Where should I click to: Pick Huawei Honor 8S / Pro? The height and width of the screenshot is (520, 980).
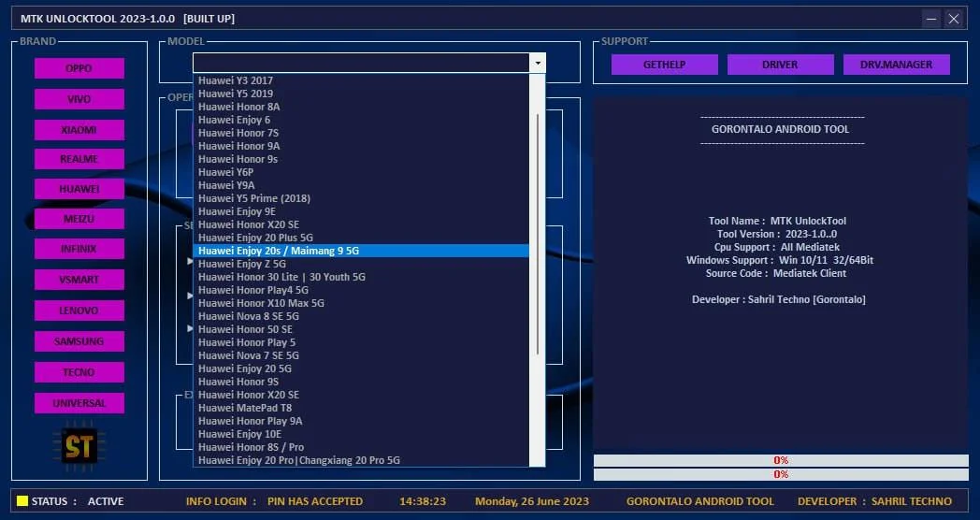point(361,447)
